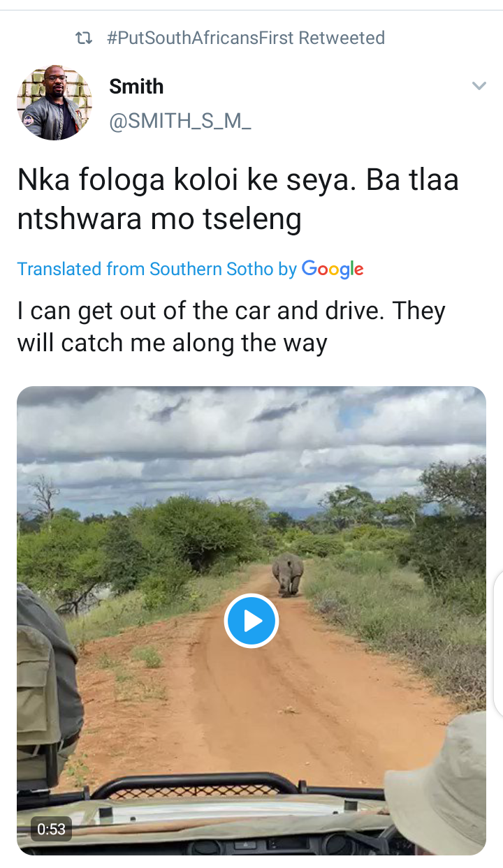Click the retweet icon above the tweet
This screenshot has height=868, width=503.
pyautogui.click(x=83, y=38)
